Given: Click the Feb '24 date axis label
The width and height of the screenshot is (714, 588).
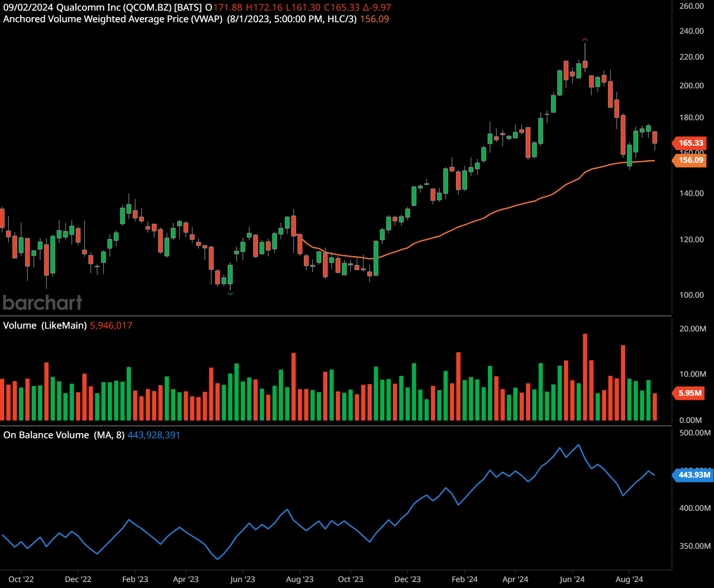Looking at the screenshot, I should pos(465,579).
